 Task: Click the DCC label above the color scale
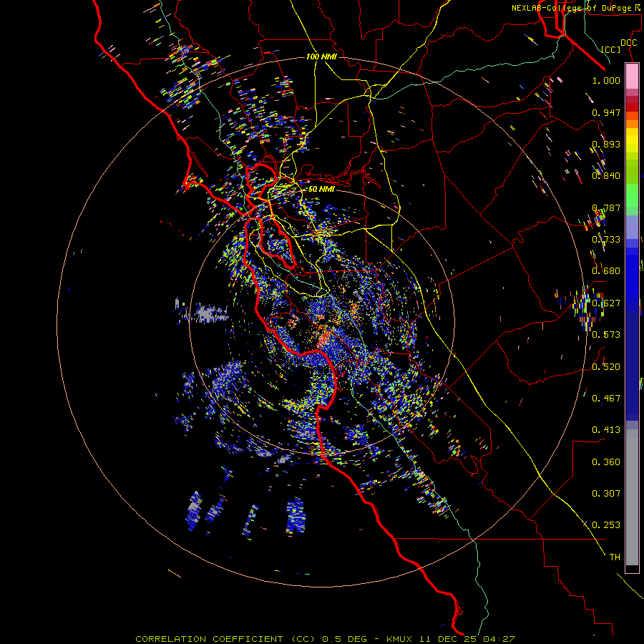click(628, 43)
